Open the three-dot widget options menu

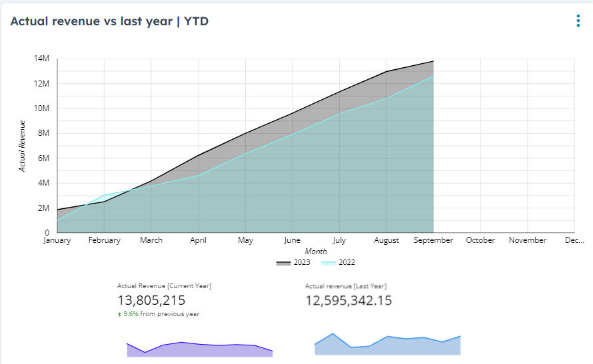pyautogui.click(x=578, y=21)
